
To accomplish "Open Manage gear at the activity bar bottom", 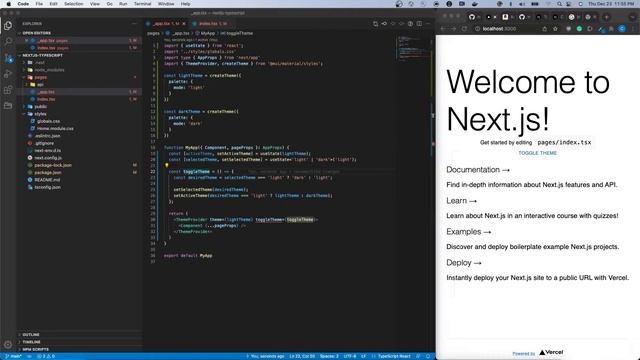I will pos(8,344).
